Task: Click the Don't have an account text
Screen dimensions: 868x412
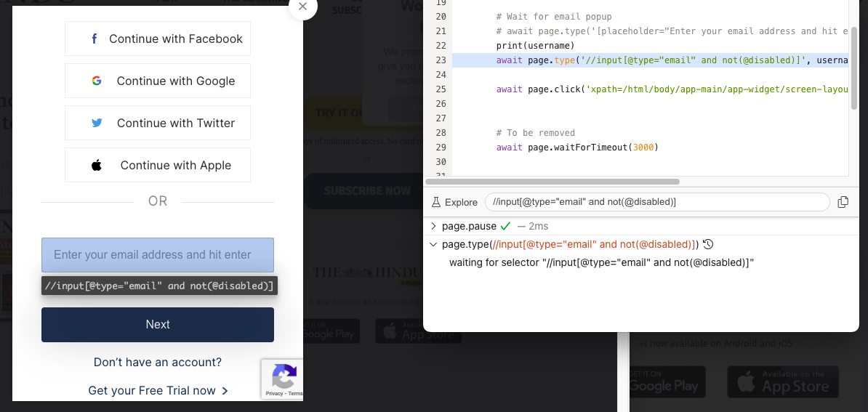Action: [158, 363]
